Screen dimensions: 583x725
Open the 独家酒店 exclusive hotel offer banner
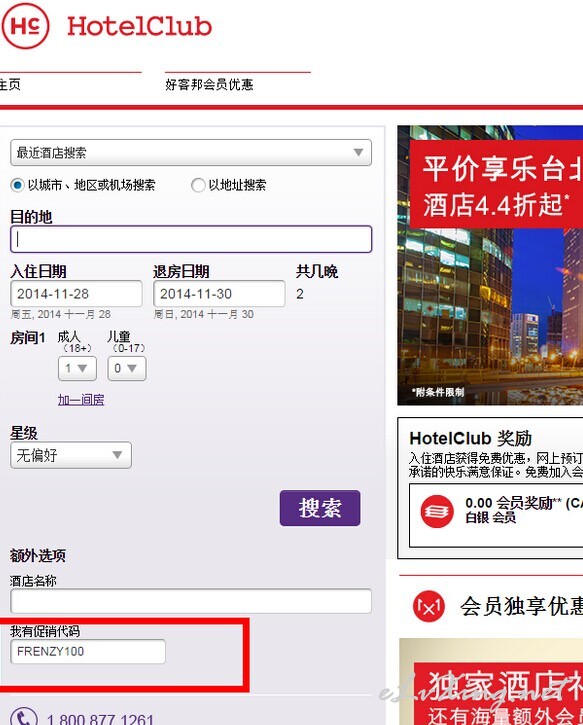click(491, 682)
